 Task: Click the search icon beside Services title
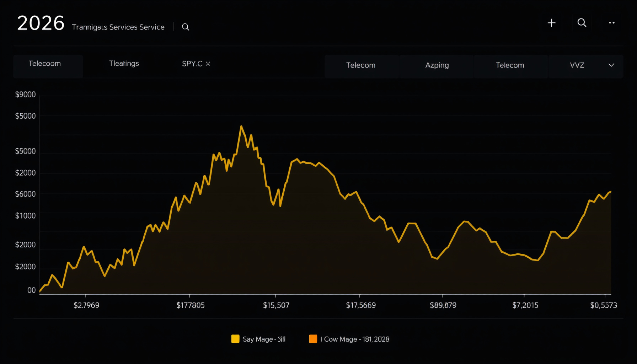[x=186, y=27]
